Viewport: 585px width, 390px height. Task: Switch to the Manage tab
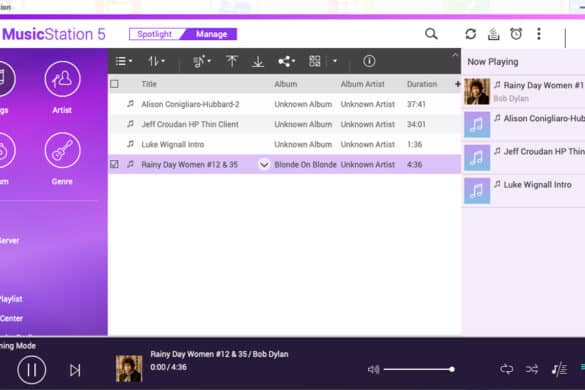[212, 34]
